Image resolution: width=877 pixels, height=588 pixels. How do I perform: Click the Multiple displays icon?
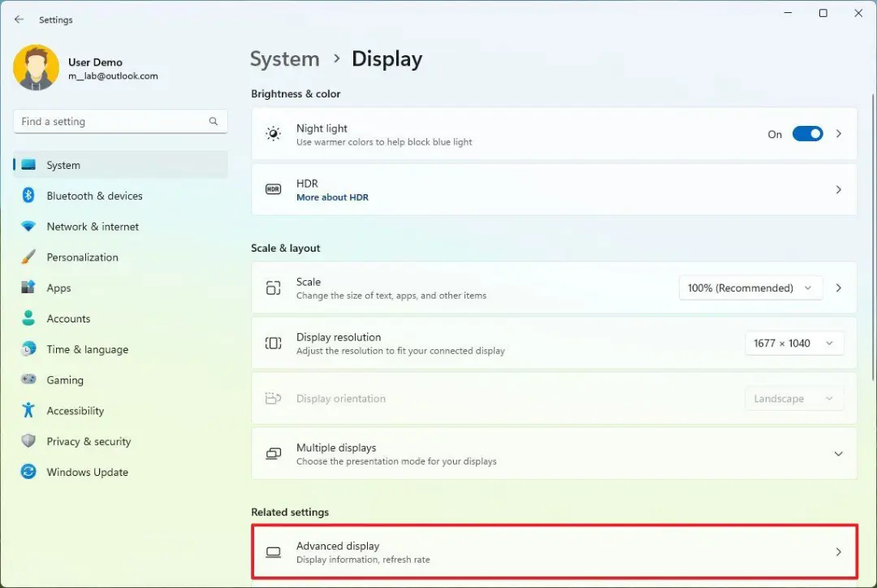tap(273, 454)
